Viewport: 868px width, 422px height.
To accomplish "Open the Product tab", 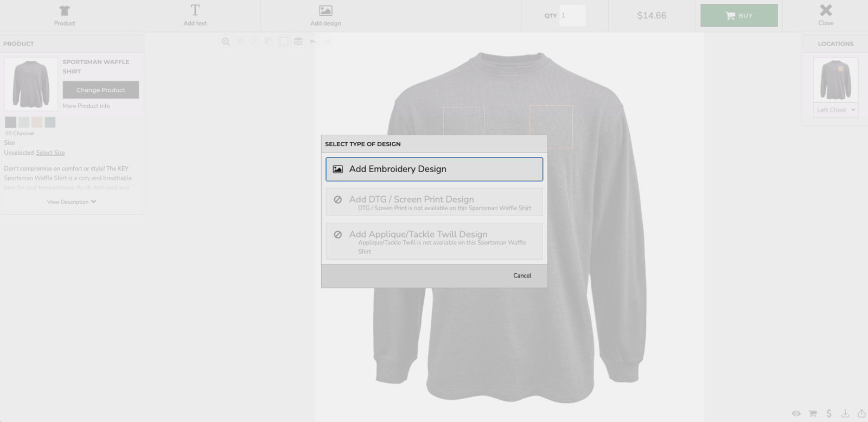I will [x=65, y=16].
